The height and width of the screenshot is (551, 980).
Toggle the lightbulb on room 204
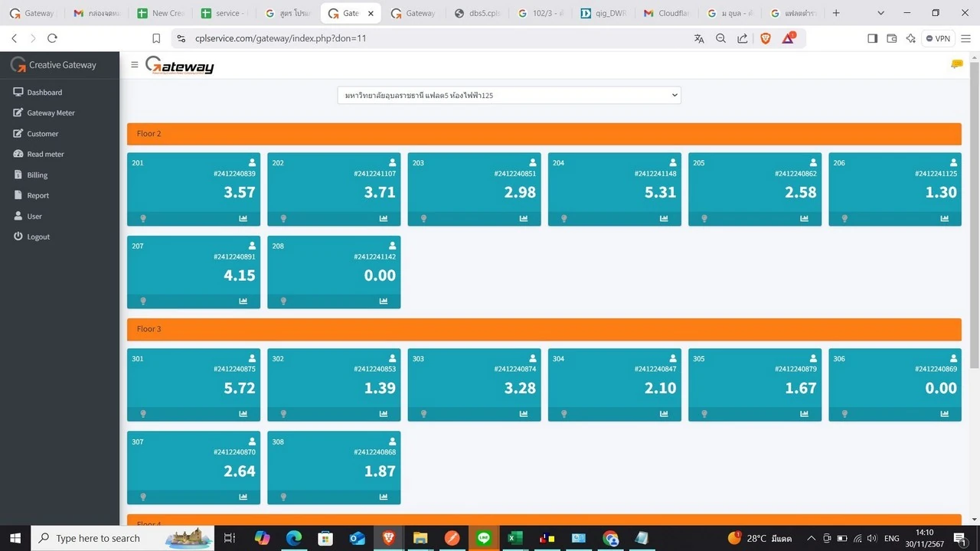pyautogui.click(x=564, y=218)
